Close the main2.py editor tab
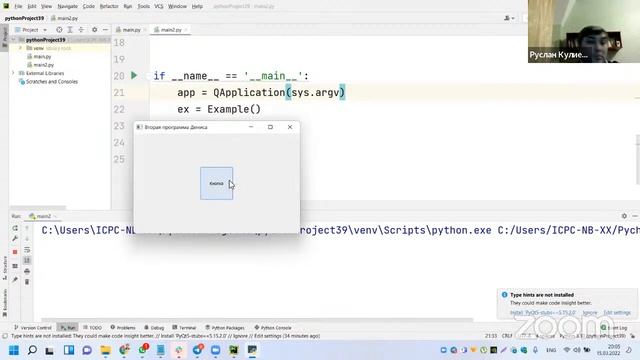The height and width of the screenshot is (360, 640). [x=186, y=30]
